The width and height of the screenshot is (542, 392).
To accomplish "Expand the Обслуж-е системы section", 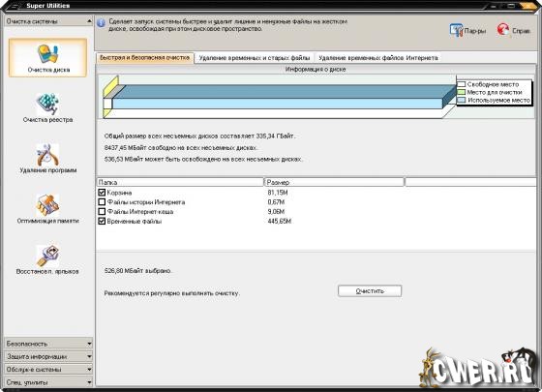I will (x=48, y=369).
